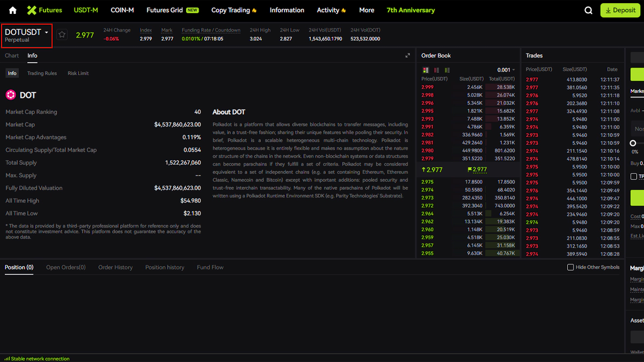Show bids-only order book view
This screenshot has width=644, height=362.
pos(448,70)
